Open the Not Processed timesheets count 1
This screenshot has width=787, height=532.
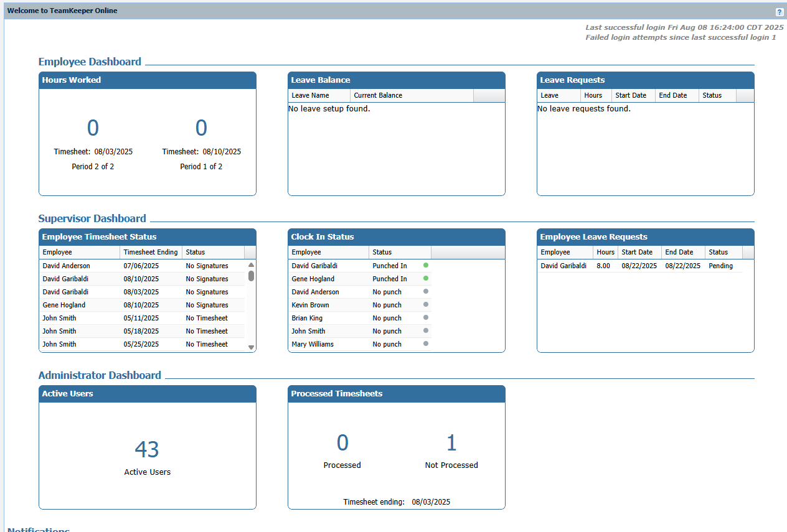(451, 442)
